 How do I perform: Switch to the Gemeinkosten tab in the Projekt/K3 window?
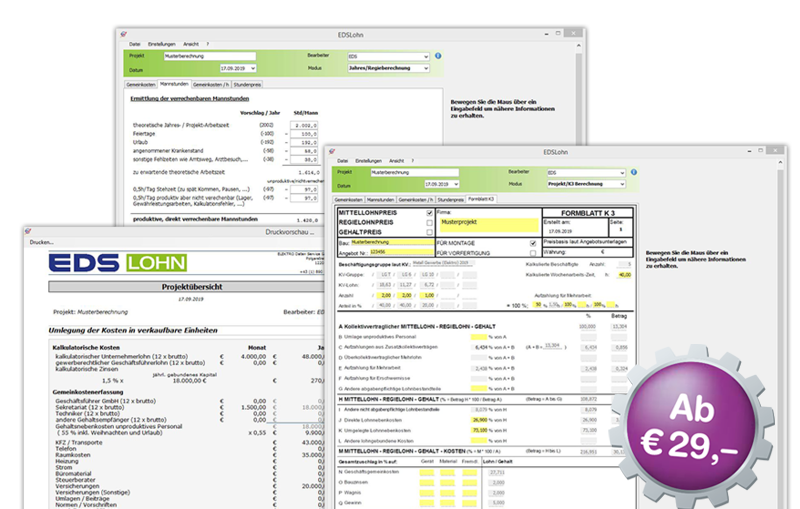coord(348,200)
